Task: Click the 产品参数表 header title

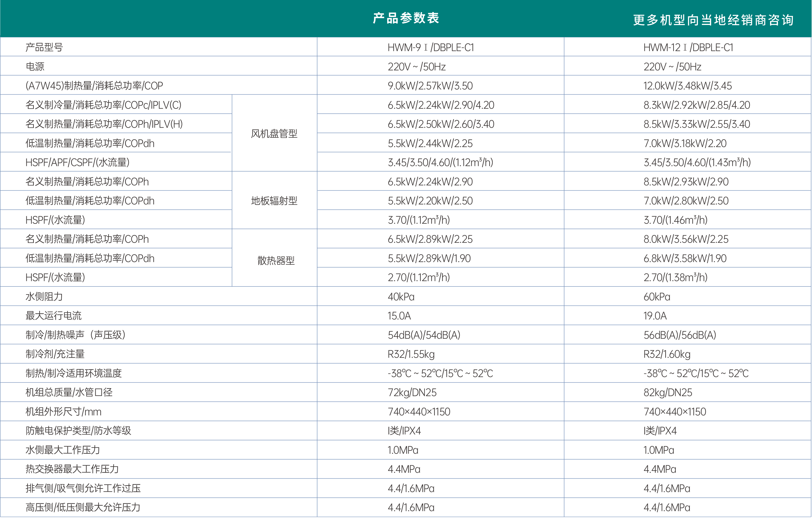Action: 406,18
